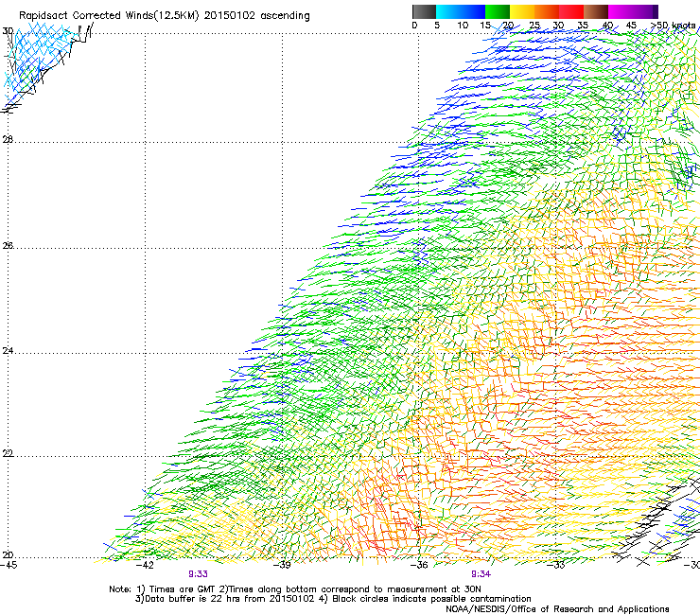Click the 'NOAA/NESDIS/Office of Research and Applications' credit
Image resolution: width=700 pixels, height=615 pixels.
click(557, 609)
